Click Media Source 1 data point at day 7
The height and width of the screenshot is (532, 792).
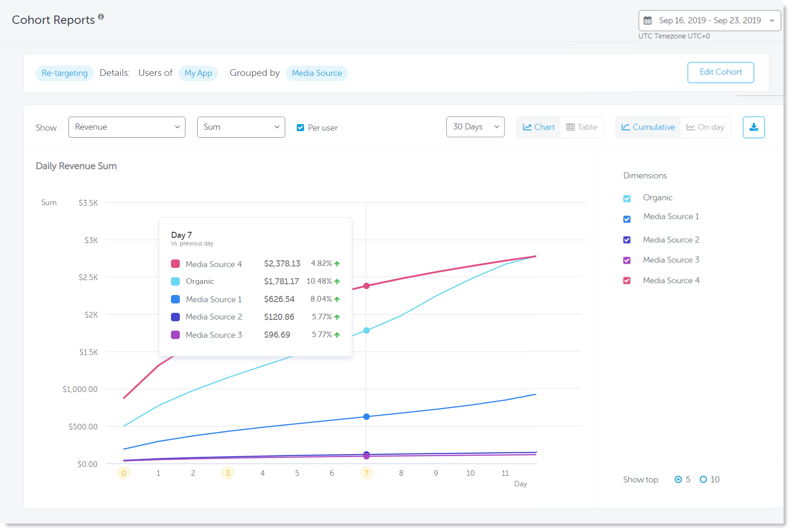point(366,417)
